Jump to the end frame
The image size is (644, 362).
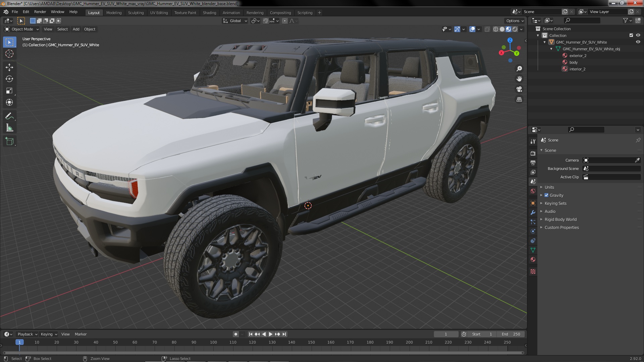[x=284, y=334]
